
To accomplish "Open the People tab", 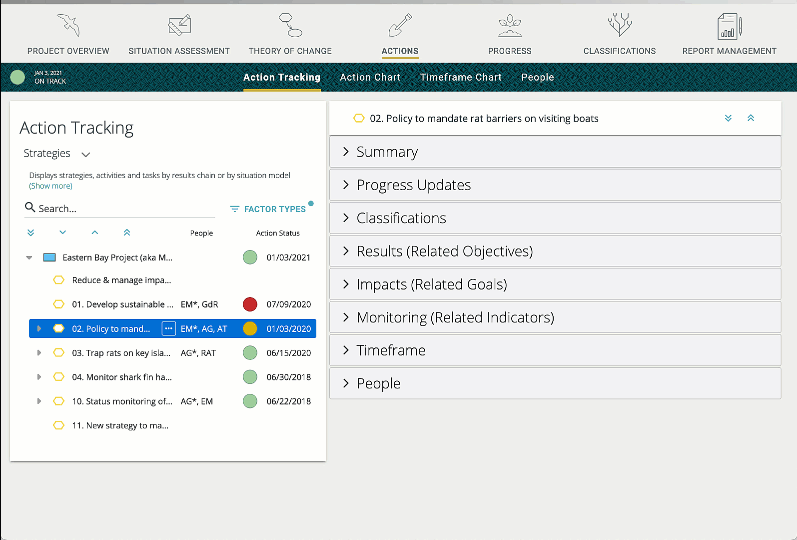I will pos(537,77).
